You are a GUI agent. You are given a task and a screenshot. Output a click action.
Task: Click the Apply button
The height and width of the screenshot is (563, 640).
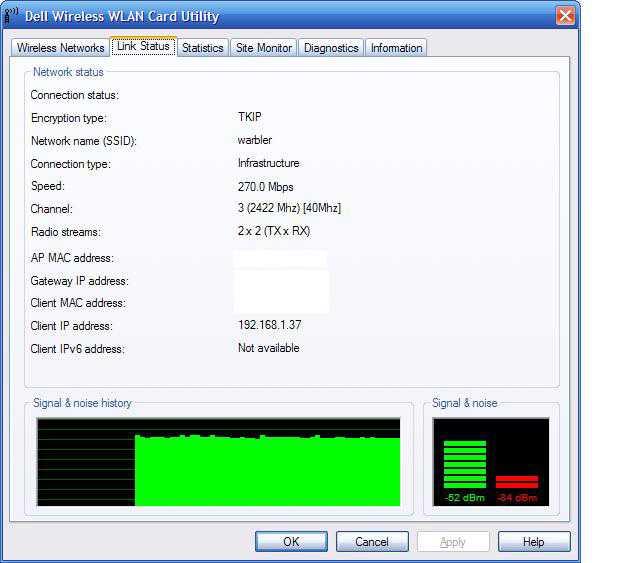point(453,541)
